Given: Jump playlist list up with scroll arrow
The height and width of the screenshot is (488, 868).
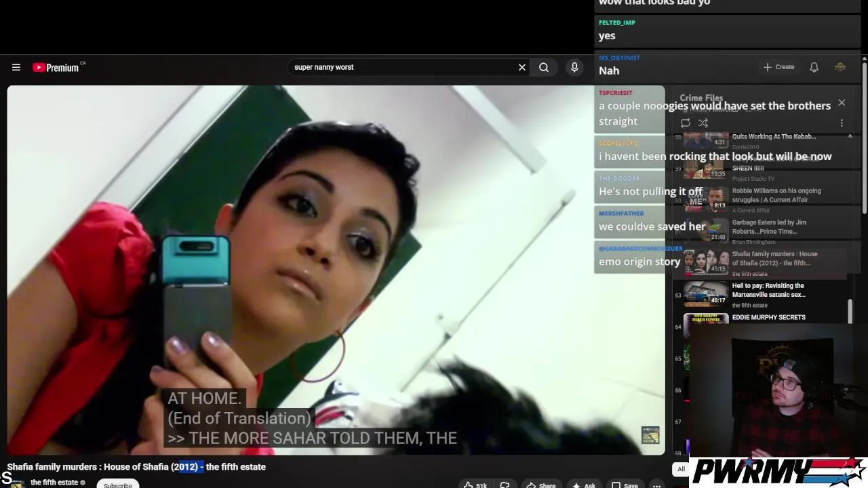Looking at the screenshot, I should pyautogui.click(x=850, y=137).
